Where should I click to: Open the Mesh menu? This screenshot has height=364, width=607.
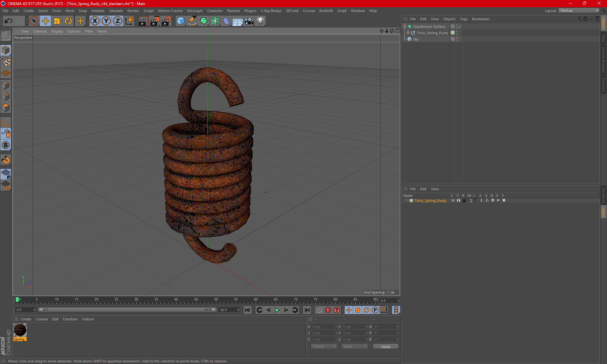[x=70, y=11]
